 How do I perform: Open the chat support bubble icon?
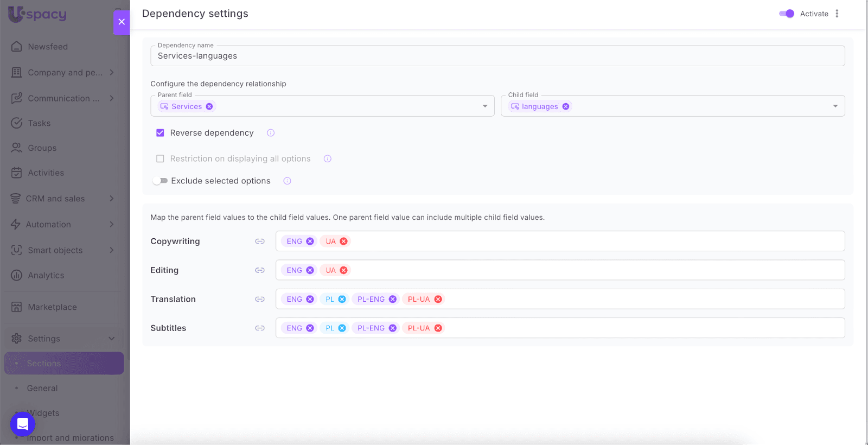[23, 424]
